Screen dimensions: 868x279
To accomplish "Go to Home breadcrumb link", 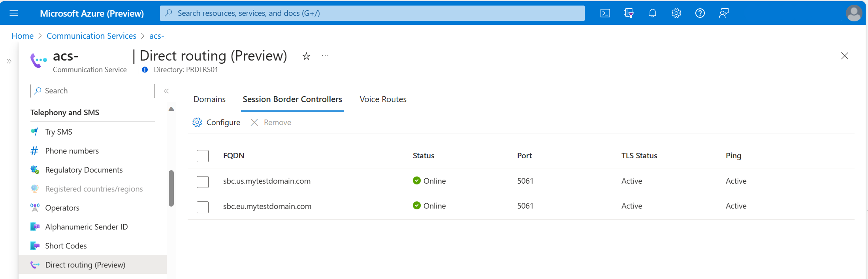I will pyautogui.click(x=23, y=36).
